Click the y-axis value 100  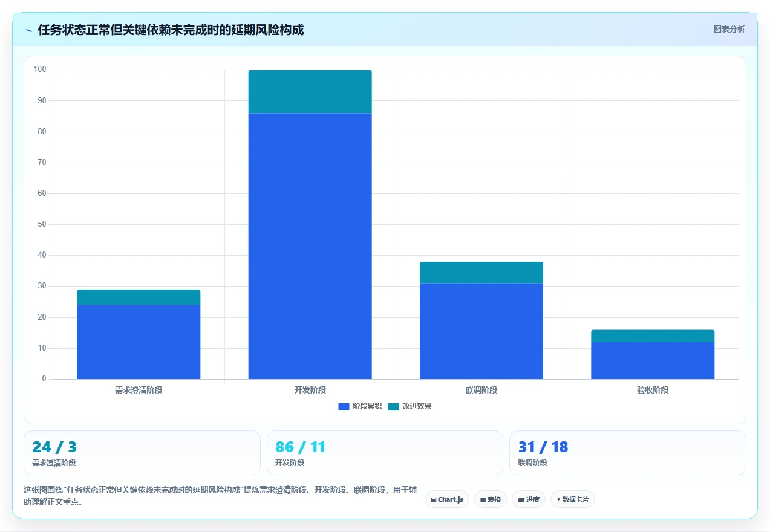[40, 70]
